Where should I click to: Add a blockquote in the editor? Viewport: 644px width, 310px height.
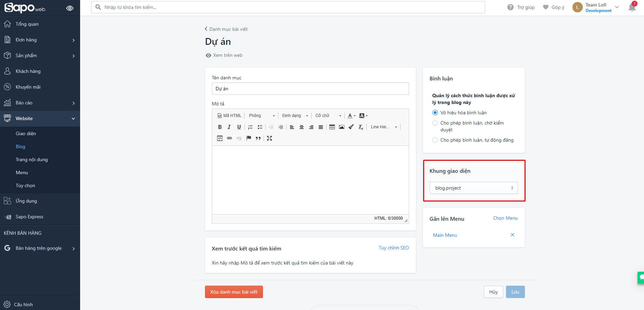click(x=258, y=138)
